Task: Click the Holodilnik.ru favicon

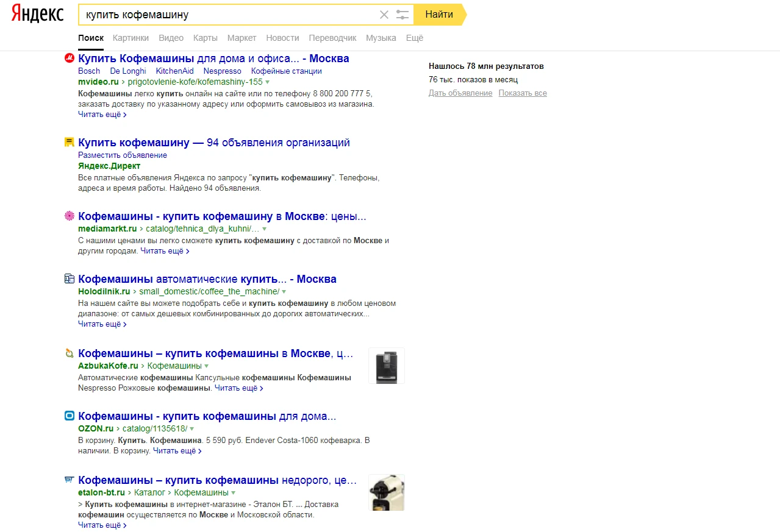Action: 69,279
